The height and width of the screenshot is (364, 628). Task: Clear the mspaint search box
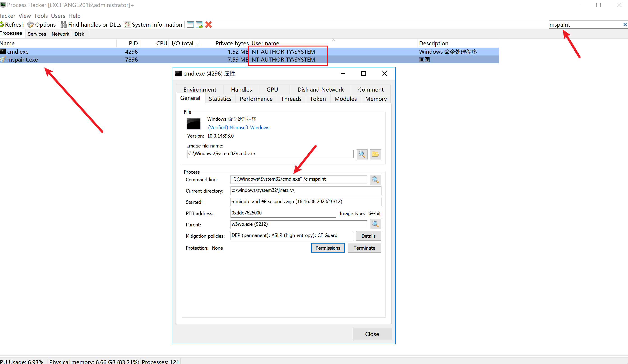click(x=625, y=24)
